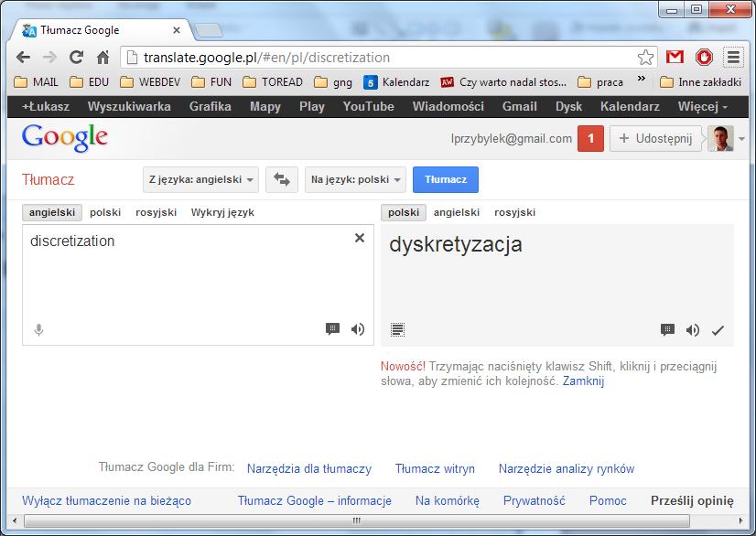The height and width of the screenshot is (536, 756).
Task: Click the blue Tłumacz button
Action: pos(446,180)
